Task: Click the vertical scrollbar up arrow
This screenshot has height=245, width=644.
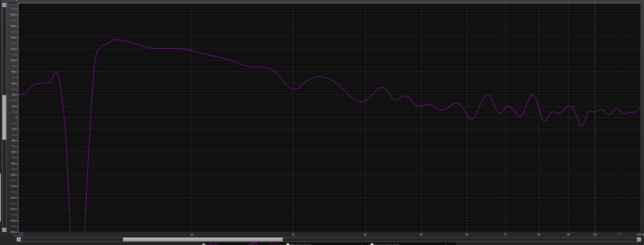Action: [4, 5]
